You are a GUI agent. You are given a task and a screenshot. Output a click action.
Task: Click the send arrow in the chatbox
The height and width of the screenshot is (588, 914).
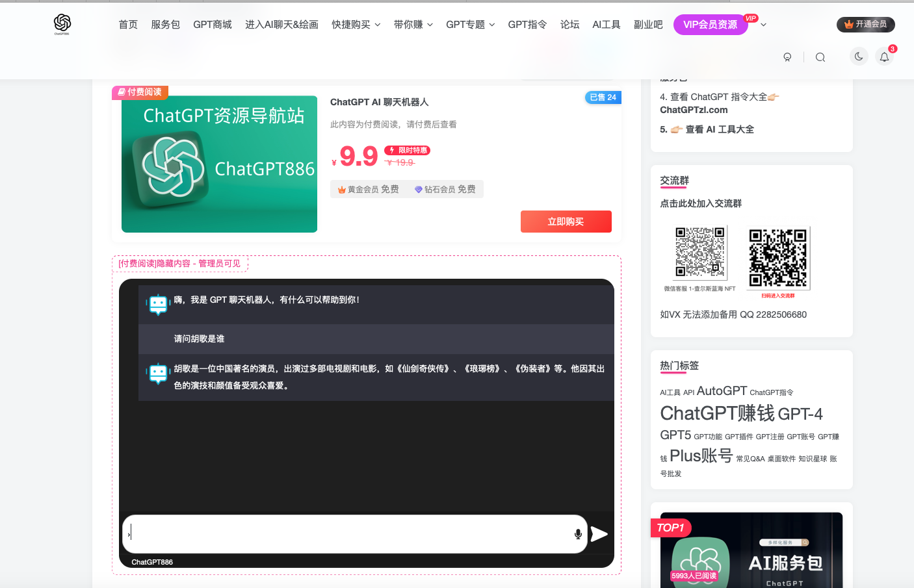(600, 533)
